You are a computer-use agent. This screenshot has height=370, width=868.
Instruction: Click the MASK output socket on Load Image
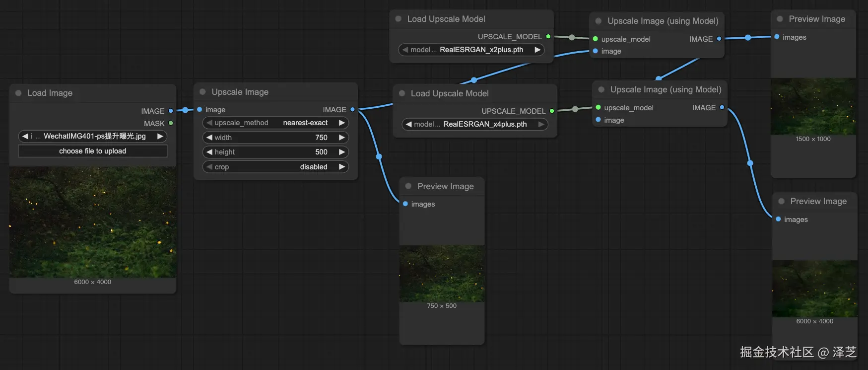(x=171, y=123)
